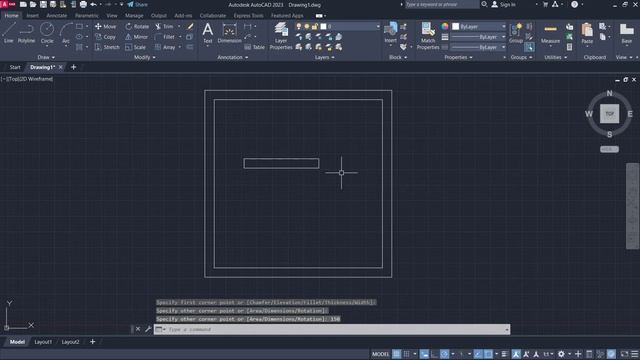The height and width of the screenshot is (360, 640).
Task: Click the Array tool
Action: coord(165,47)
